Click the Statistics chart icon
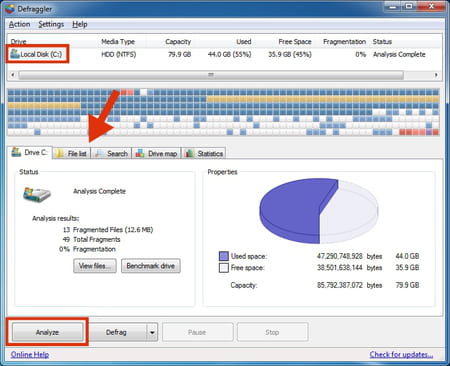 (189, 153)
